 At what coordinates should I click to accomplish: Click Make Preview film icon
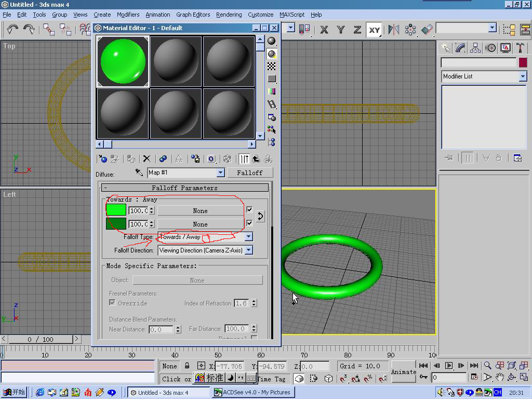coord(271,104)
